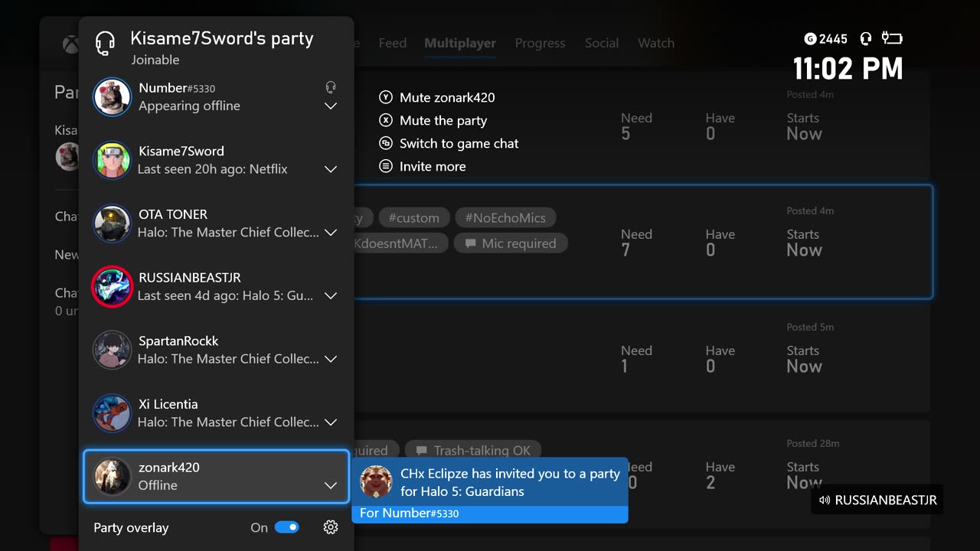Select Xi Licentia's avatar picture
This screenshot has width=980, height=551.
(112, 413)
